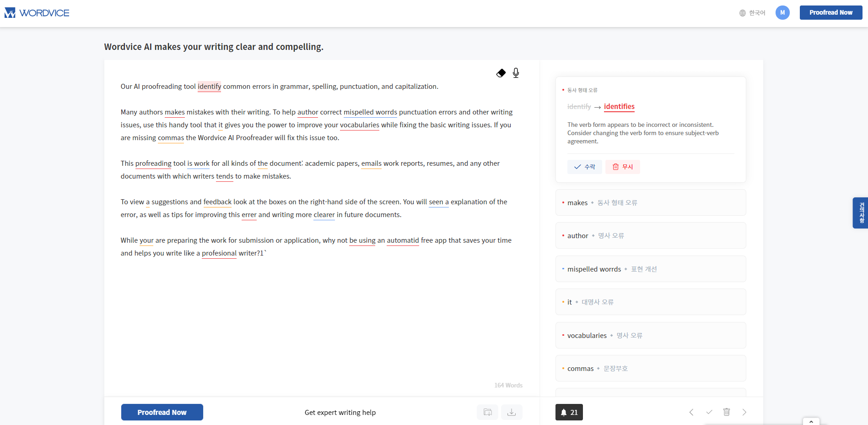Screen dimensions: 868x425
Task: Open Get expert writing help link
Action: coord(340,413)
